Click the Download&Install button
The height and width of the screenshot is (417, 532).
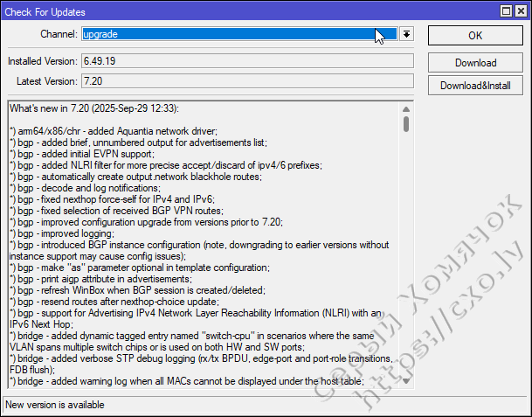coord(475,85)
